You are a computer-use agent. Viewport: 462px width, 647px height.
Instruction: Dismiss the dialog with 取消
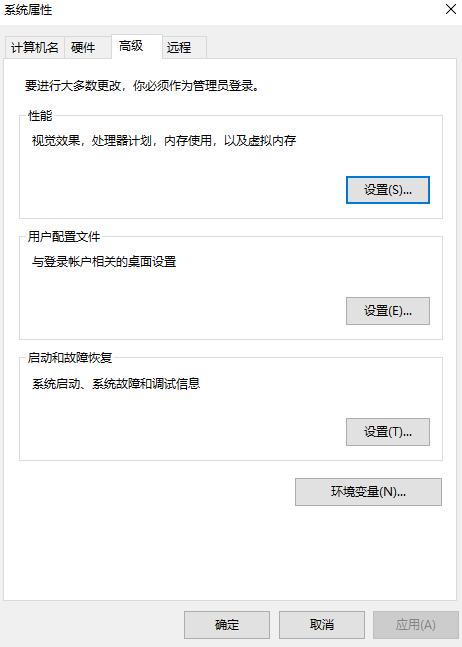[x=322, y=625]
